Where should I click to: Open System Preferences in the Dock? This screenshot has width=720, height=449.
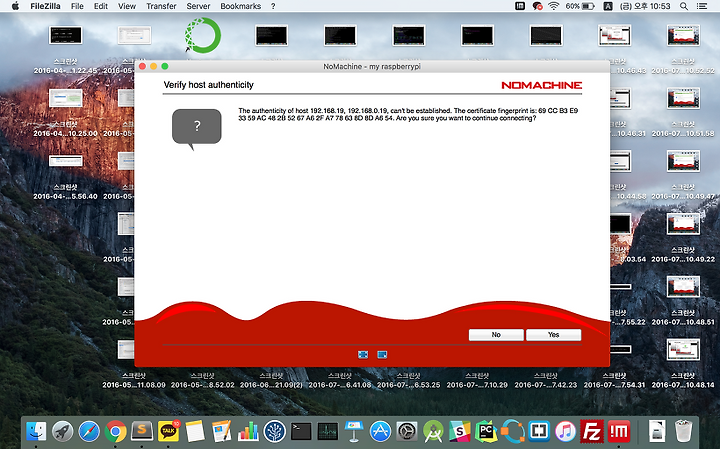coord(407,431)
